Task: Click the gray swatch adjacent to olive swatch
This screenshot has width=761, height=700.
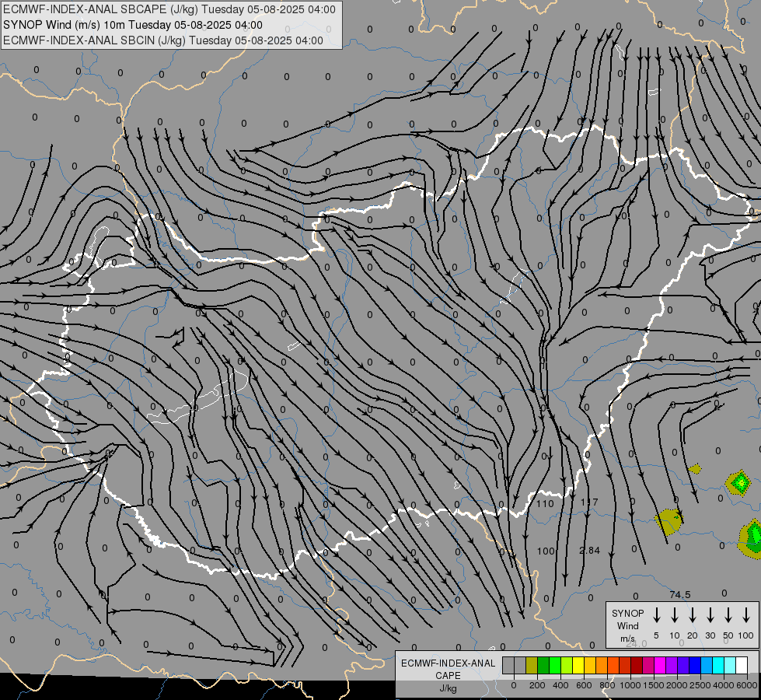Action: [x=520, y=665]
